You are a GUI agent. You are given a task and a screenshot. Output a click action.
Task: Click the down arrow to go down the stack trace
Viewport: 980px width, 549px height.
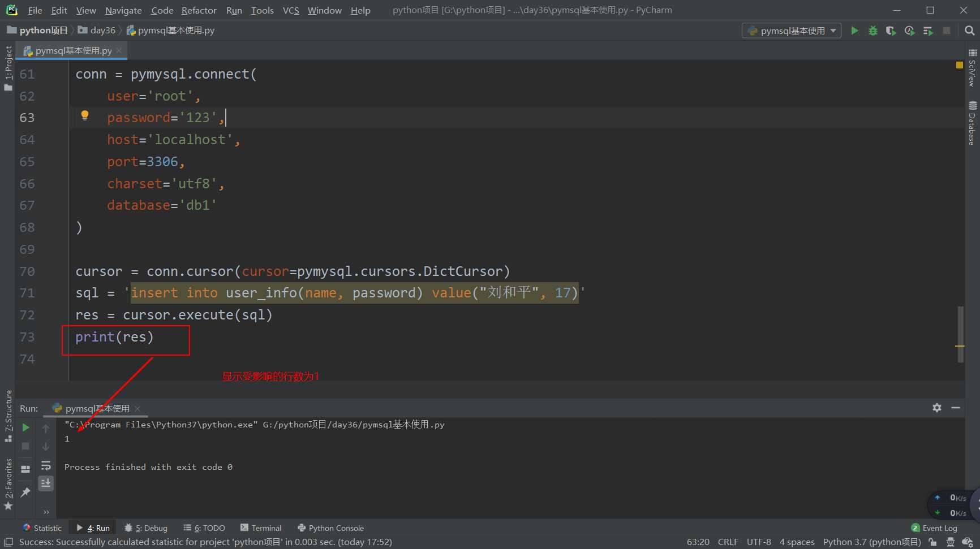coord(46,447)
